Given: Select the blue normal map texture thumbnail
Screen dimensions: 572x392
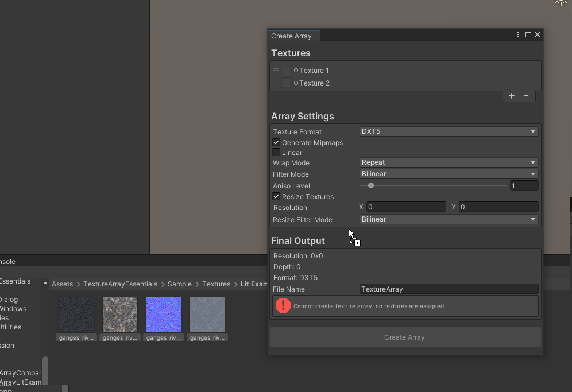Looking at the screenshot, I should (164, 314).
